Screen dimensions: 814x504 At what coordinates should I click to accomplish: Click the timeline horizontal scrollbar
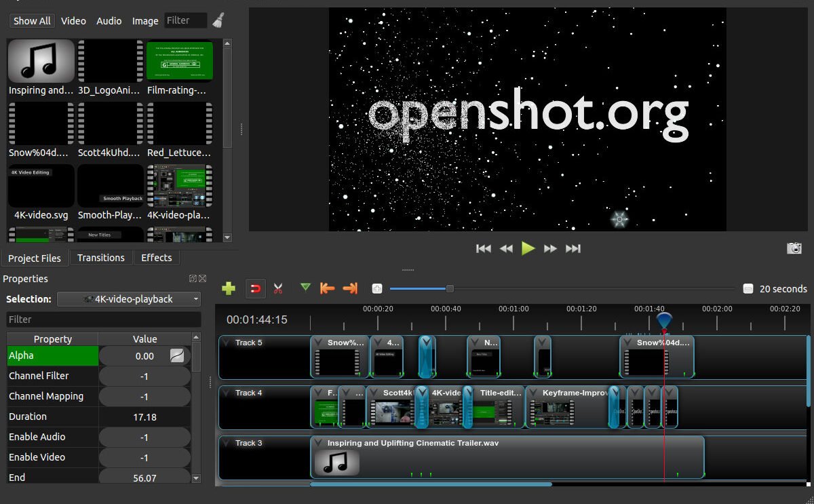click(x=431, y=484)
